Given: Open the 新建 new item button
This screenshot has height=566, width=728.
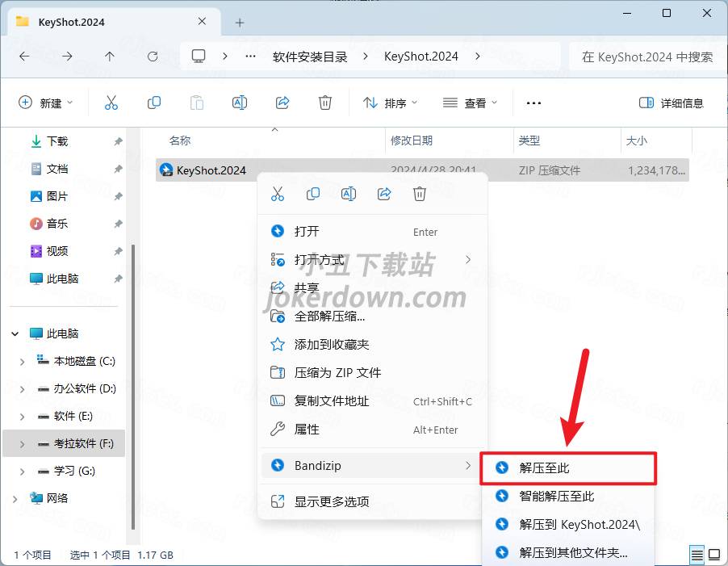Looking at the screenshot, I should 46,103.
